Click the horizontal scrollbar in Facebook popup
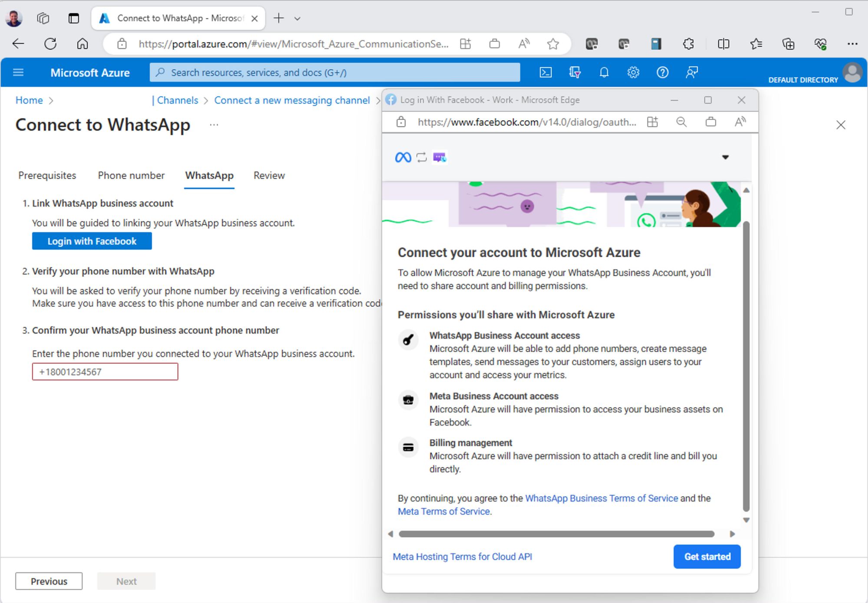 pos(556,534)
